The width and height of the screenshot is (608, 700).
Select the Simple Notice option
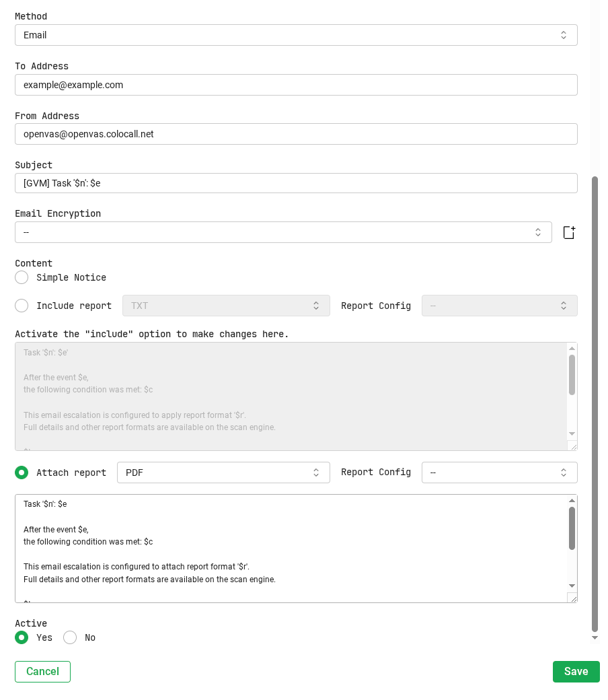(x=22, y=277)
